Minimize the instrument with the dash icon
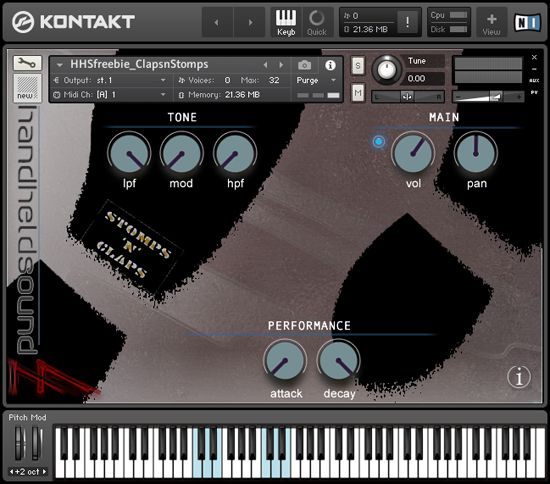Image resolution: width=550 pixels, height=484 pixels. click(534, 69)
